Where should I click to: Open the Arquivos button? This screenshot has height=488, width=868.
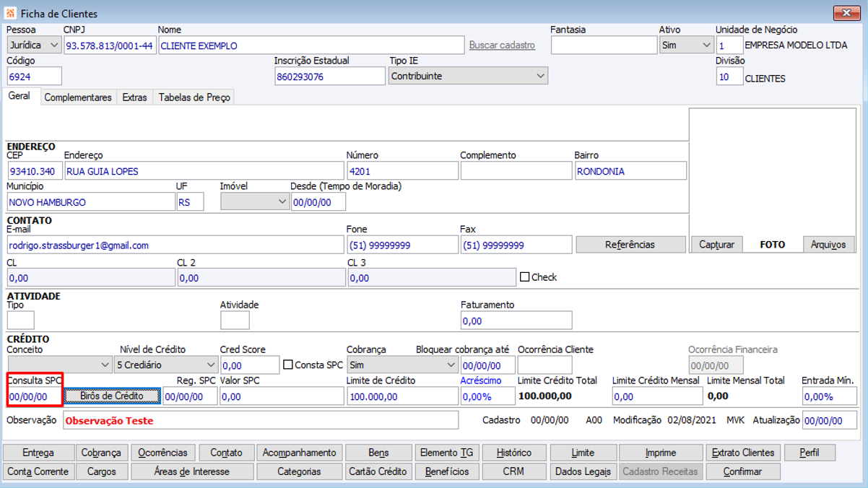coord(828,245)
